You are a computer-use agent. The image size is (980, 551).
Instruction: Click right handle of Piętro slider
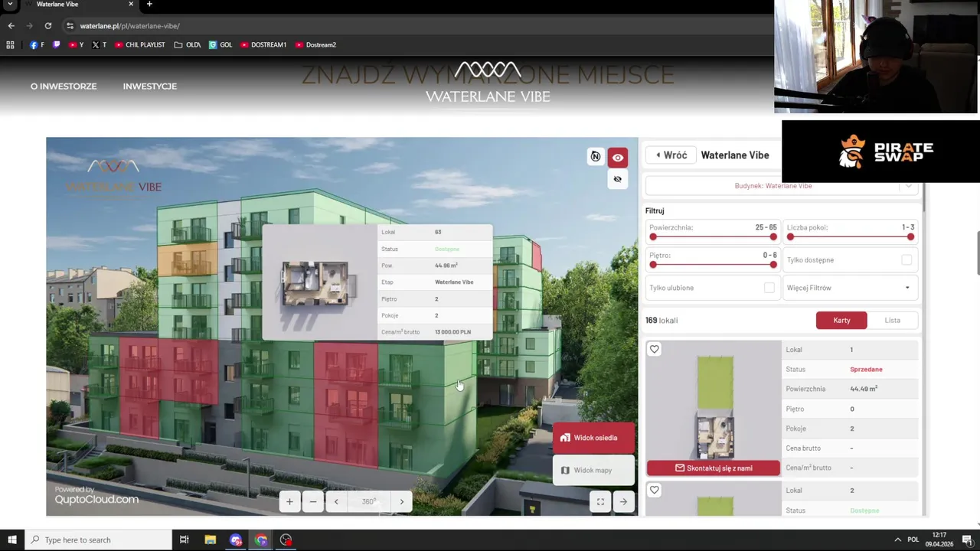pyautogui.click(x=773, y=265)
